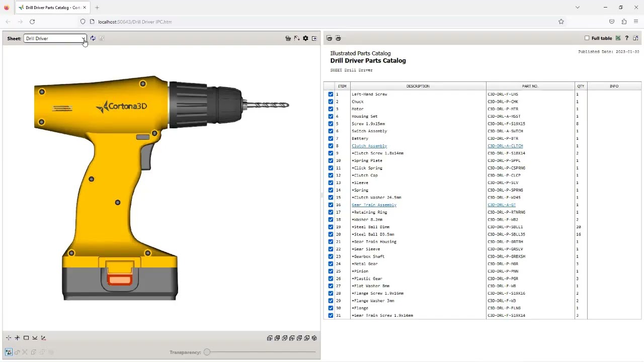
Task: Choose the fourth standard view cube icon
Action: tap(292, 338)
